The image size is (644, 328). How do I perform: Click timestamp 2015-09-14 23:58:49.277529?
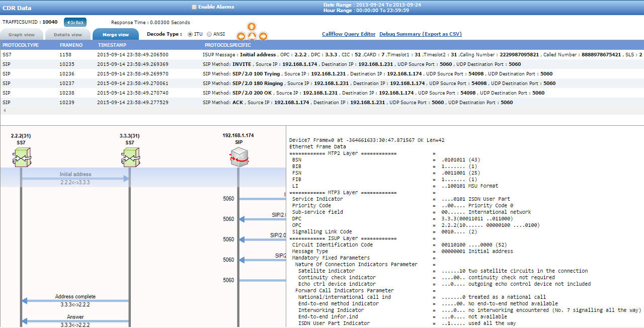133,102
